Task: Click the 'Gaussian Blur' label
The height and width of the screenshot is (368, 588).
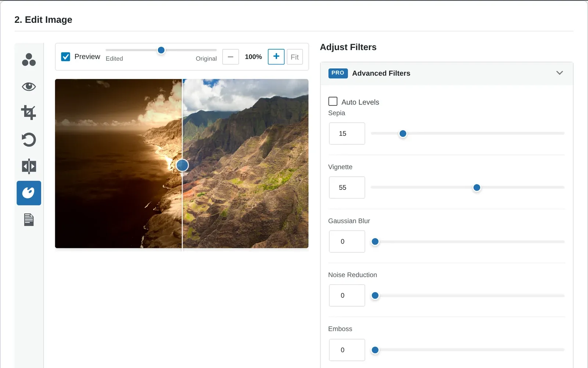Action: click(349, 221)
